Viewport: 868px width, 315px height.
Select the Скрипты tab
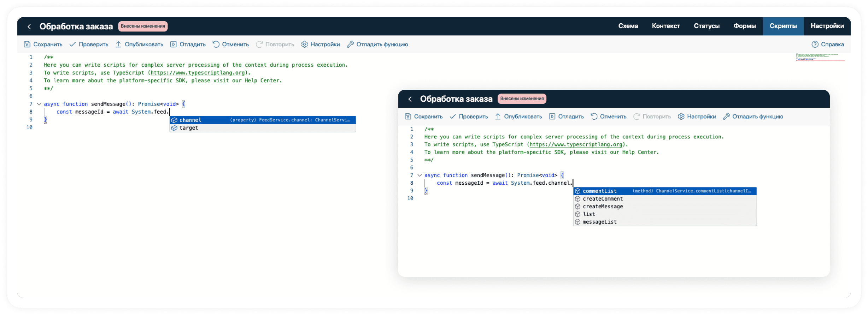point(783,26)
